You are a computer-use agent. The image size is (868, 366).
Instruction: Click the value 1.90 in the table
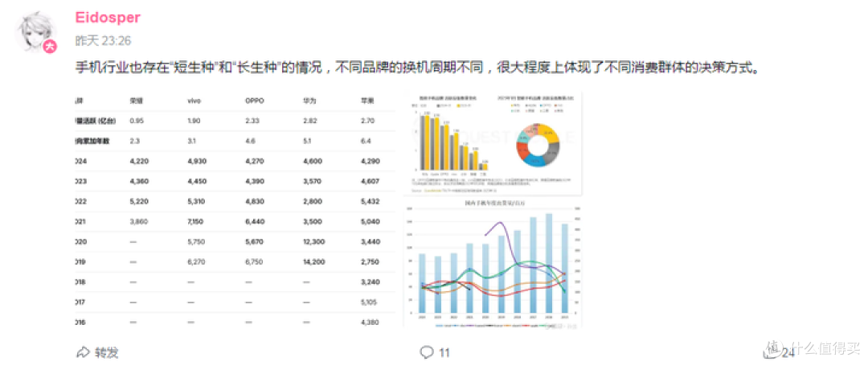[194, 120]
